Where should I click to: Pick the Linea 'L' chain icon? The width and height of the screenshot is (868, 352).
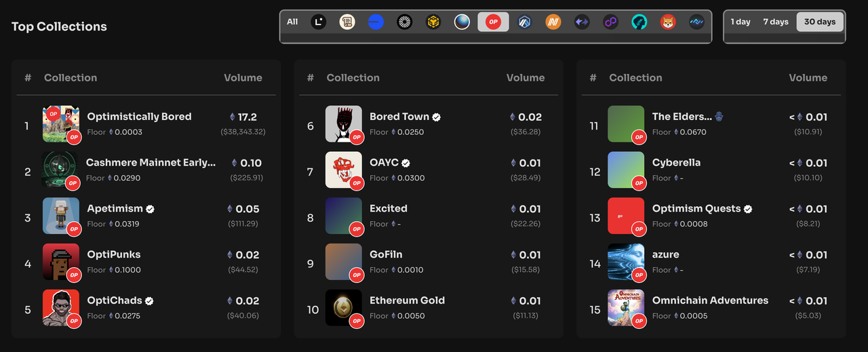[x=318, y=22]
